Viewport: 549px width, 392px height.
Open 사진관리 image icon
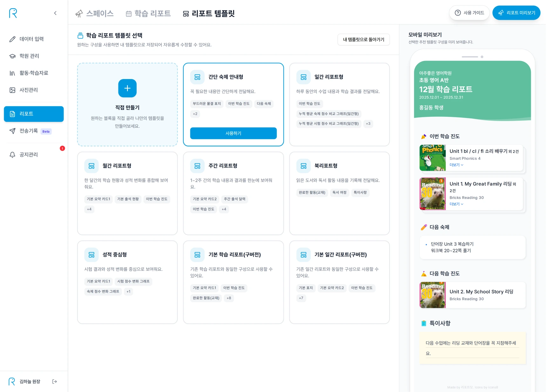coord(12,90)
